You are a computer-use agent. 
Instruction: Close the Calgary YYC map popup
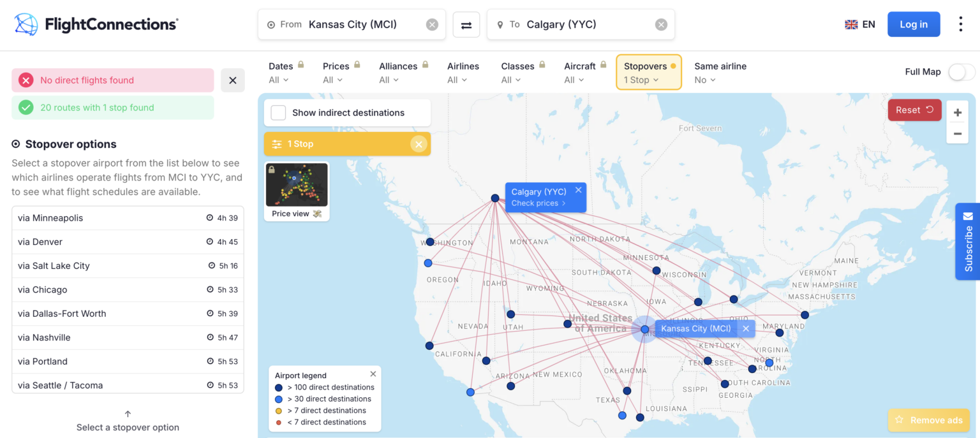pyautogui.click(x=579, y=189)
